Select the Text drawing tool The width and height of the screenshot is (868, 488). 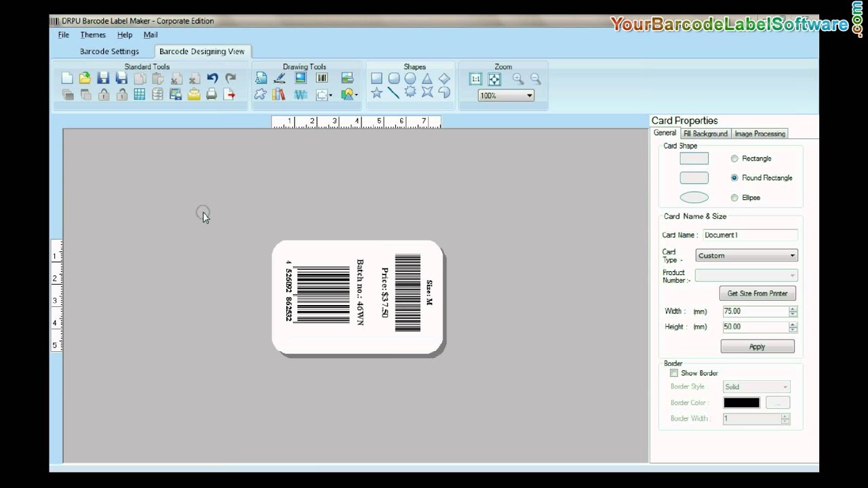tap(261, 79)
